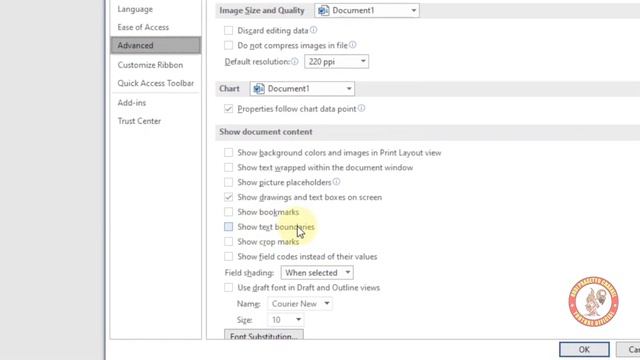
Task: Open the Default resolution 220 ppi dropdown
Action: point(336,62)
